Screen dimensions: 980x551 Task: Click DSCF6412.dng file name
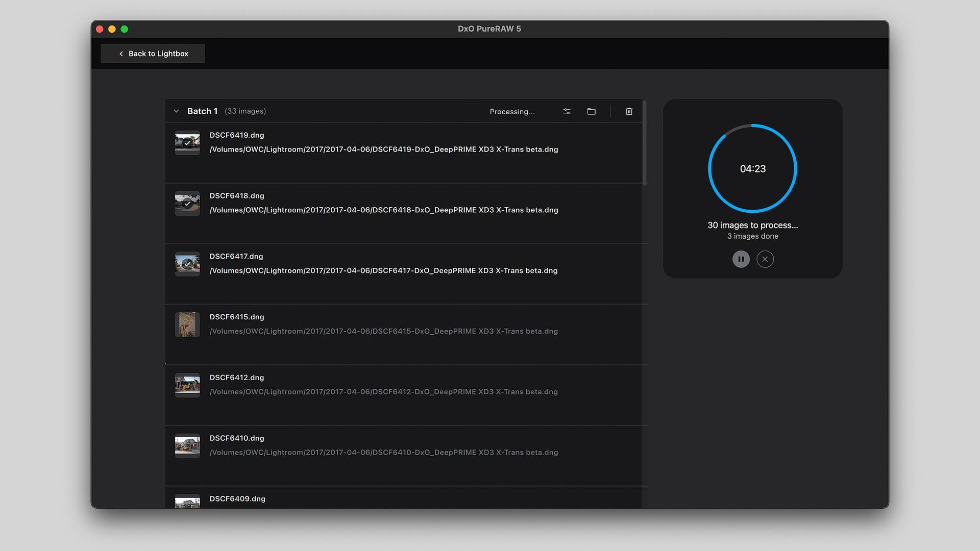click(236, 378)
